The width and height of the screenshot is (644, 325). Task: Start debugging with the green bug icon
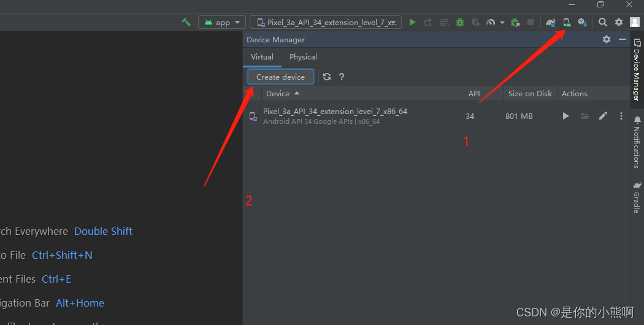point(460,22)
